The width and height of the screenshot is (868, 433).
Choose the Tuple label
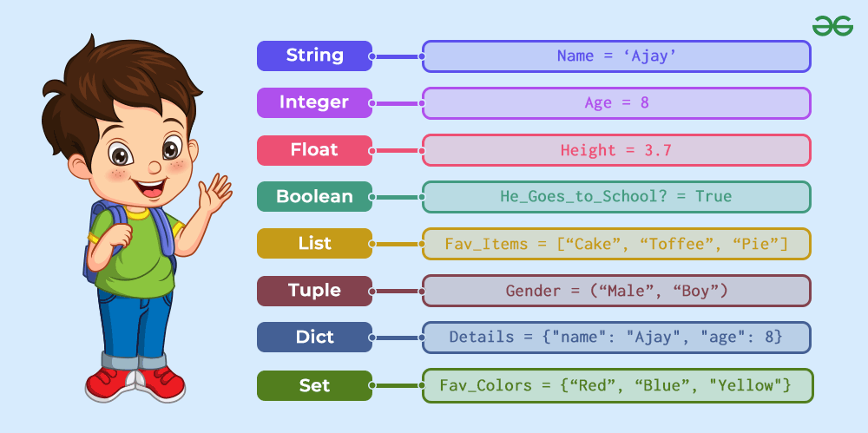(314, 291)
